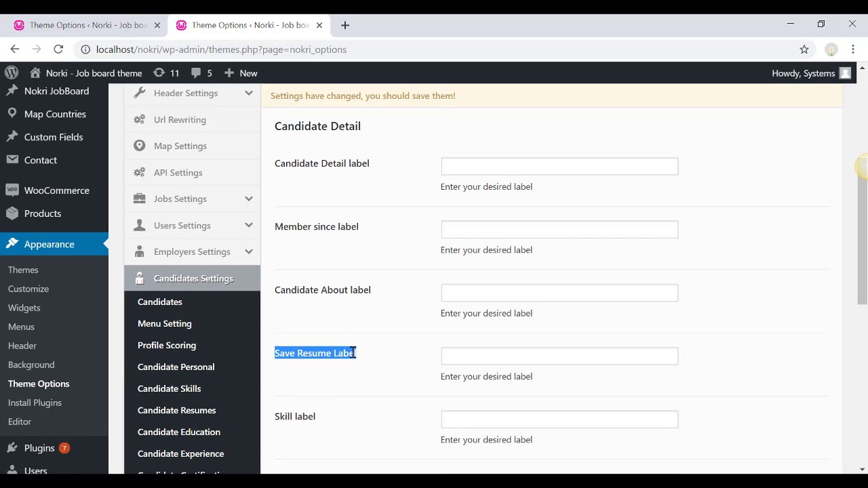Click the Users Settings person icon
The width and height of the screenshot is (868, 488).
(140, 225)
